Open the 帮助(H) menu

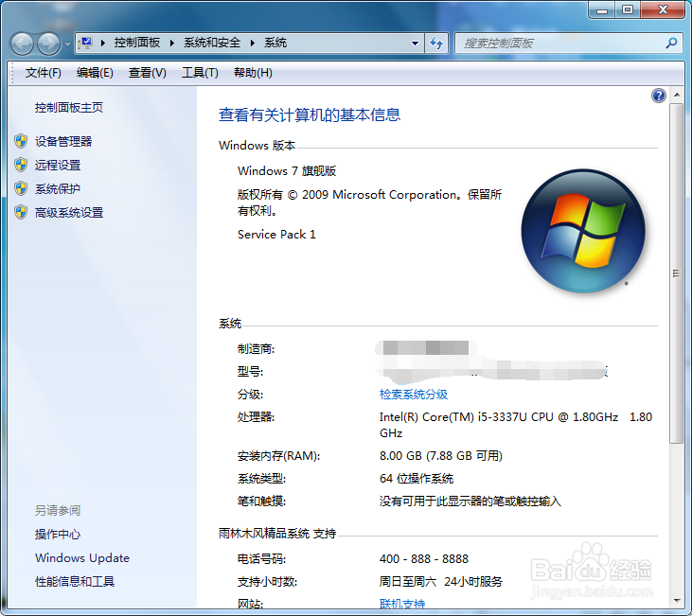(x=253, y=72)
